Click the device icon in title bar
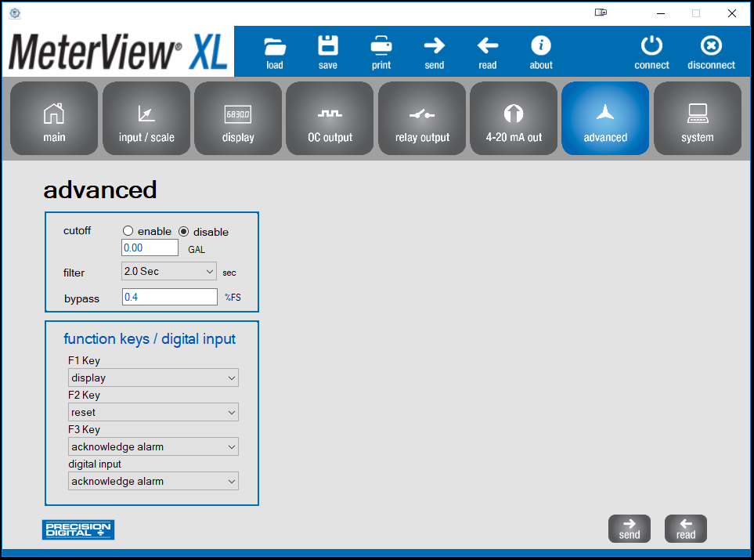 pyautogui.click(x=601, y=13)
